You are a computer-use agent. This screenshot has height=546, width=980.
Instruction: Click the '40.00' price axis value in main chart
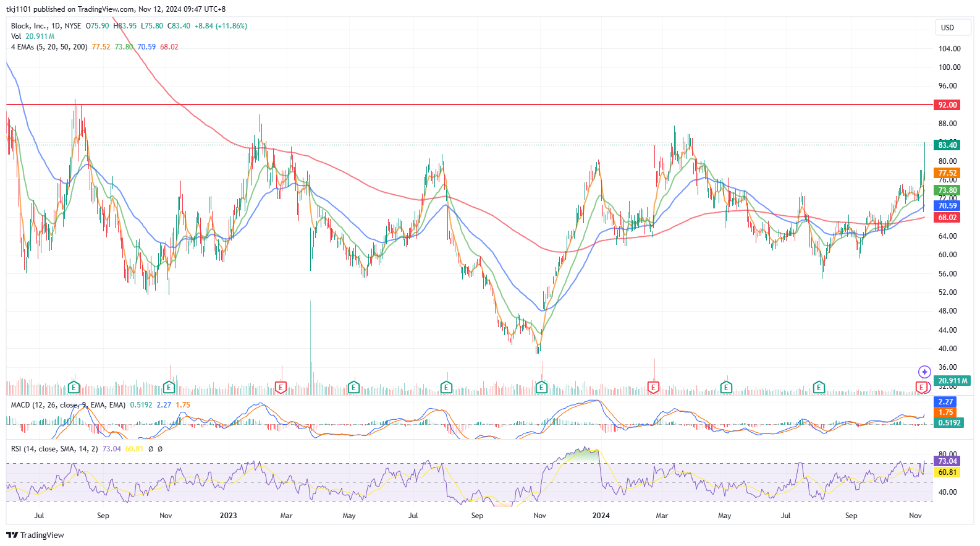pyautogui.click(x=947, y=349)
